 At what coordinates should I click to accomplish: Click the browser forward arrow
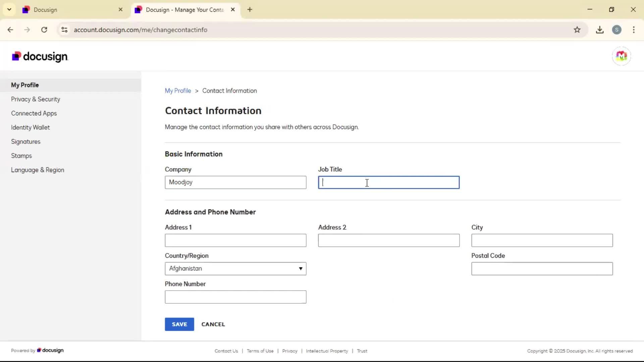[x=27, y=30]
